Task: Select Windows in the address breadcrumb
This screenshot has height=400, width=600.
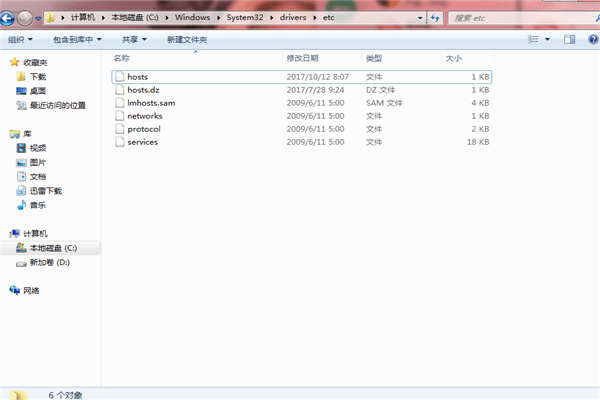Action: (192, 18)
